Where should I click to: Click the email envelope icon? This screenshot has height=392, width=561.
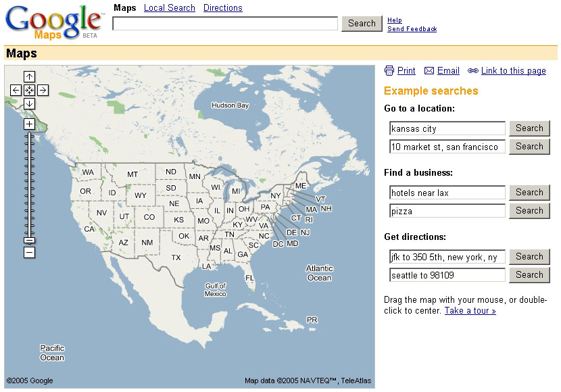[x=429, y=71]
